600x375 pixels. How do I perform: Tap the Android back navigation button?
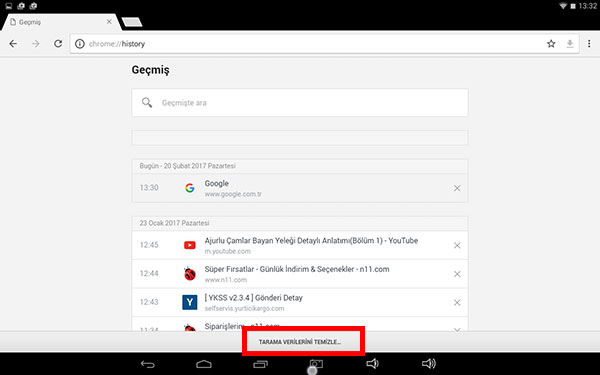click(147, 364)
